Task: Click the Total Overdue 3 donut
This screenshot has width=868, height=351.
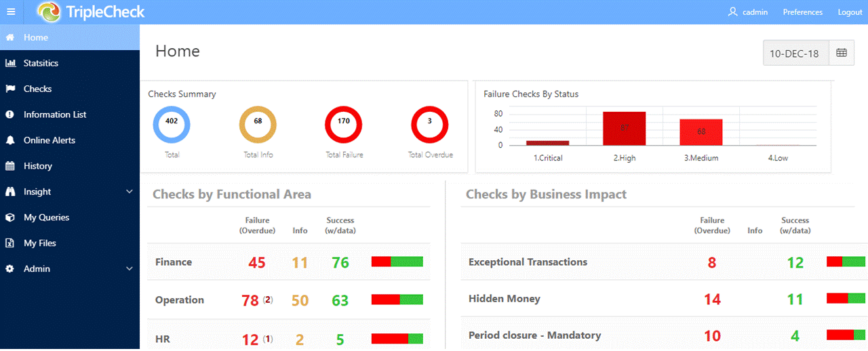Action: coord(430,125)
